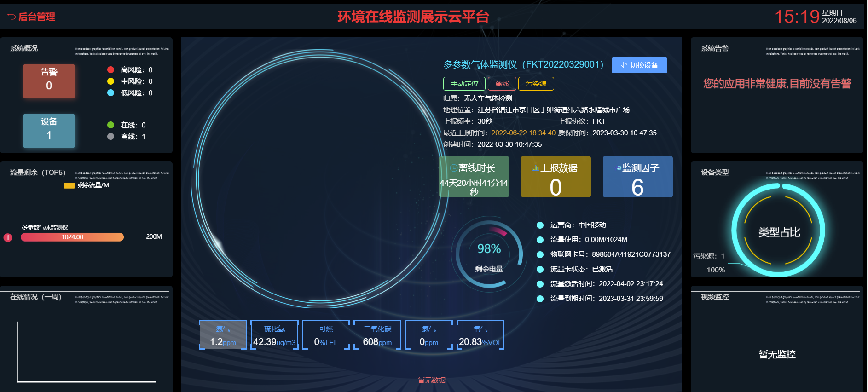Select the 氯气 sensor tile
The width and height of the screenshot is (868, 392).
429,335
